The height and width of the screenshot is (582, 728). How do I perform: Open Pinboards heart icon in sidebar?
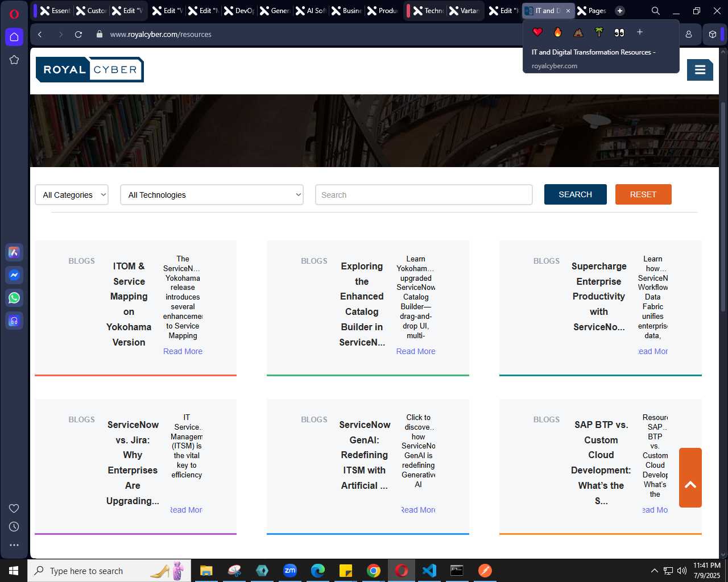(x=14, y=508)
